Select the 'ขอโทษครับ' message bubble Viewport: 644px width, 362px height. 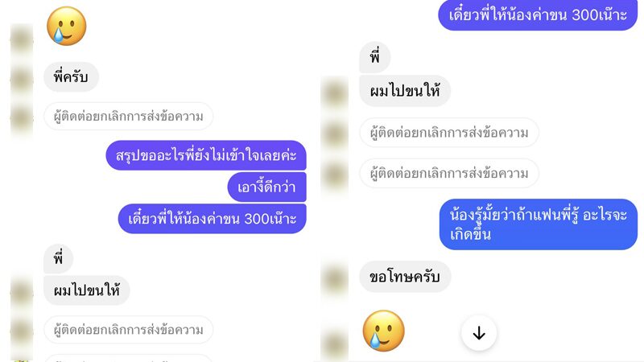[x=405, y=277]
